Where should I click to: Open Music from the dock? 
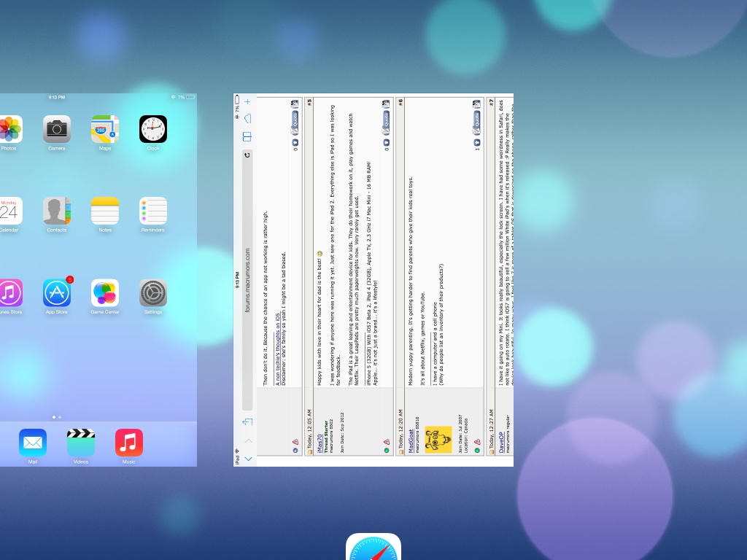[128, 443]
